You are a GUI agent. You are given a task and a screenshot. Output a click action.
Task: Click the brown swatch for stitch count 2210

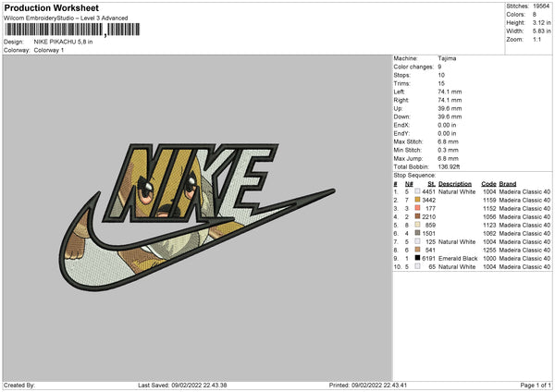click(x=417, y=216)
